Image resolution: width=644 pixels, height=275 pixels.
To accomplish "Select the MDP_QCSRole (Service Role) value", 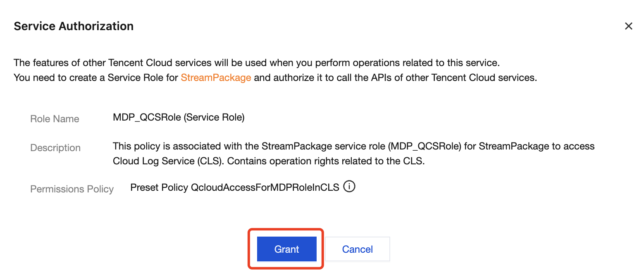I will [179, 117].
